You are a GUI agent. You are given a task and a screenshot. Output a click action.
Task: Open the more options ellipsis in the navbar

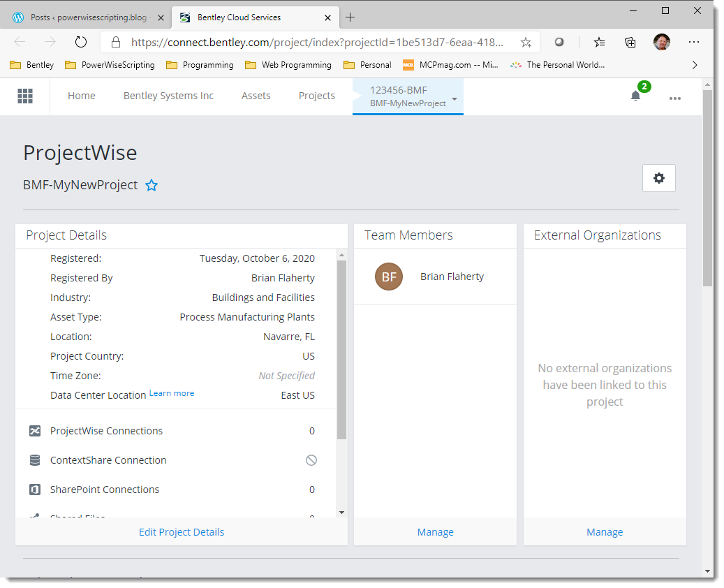click(x=674, y=98)
